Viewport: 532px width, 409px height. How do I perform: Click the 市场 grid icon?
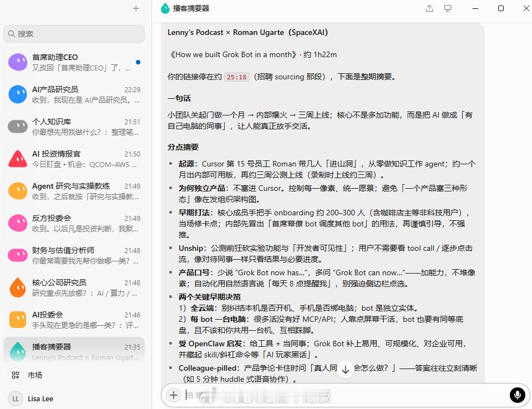pos(16,375)
